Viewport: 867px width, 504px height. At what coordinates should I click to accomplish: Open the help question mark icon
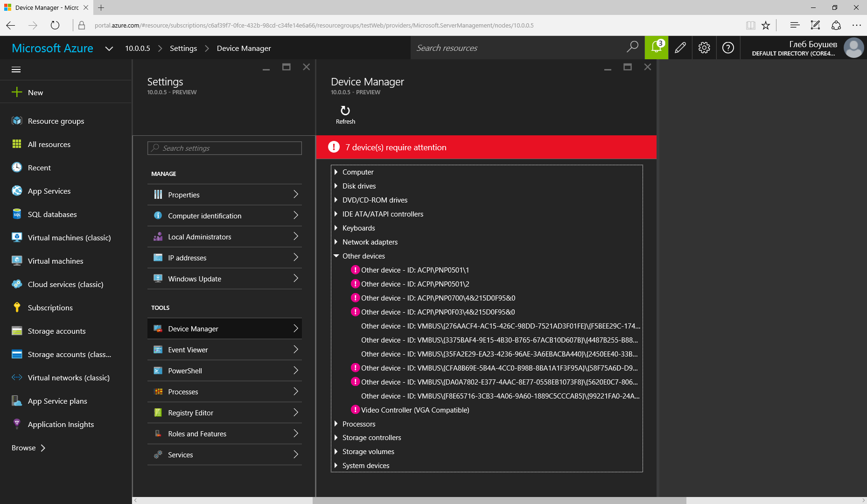(x=728, y=48)
